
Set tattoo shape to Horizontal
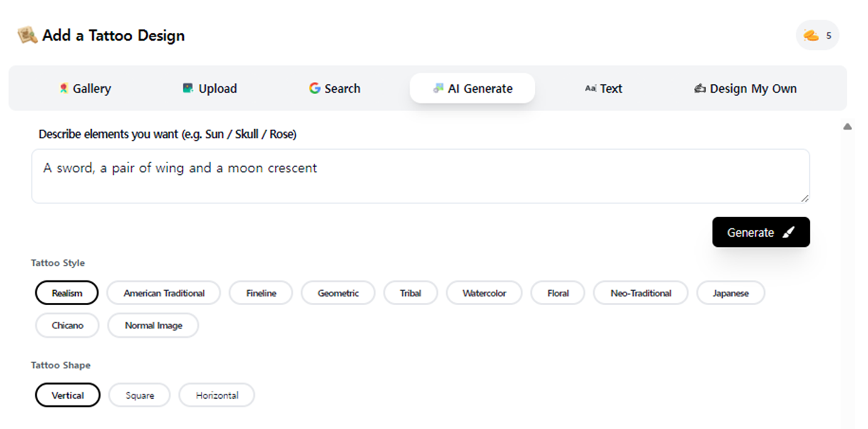(217, 395)
